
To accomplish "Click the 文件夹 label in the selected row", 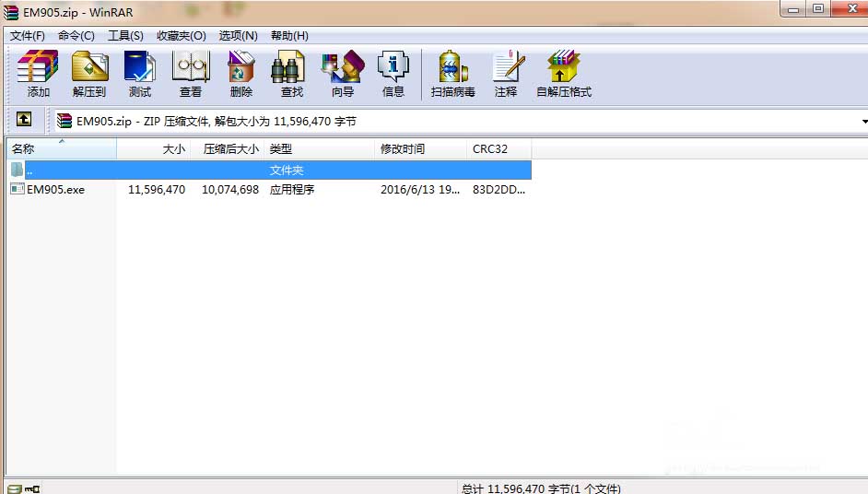I will [287, 170].
